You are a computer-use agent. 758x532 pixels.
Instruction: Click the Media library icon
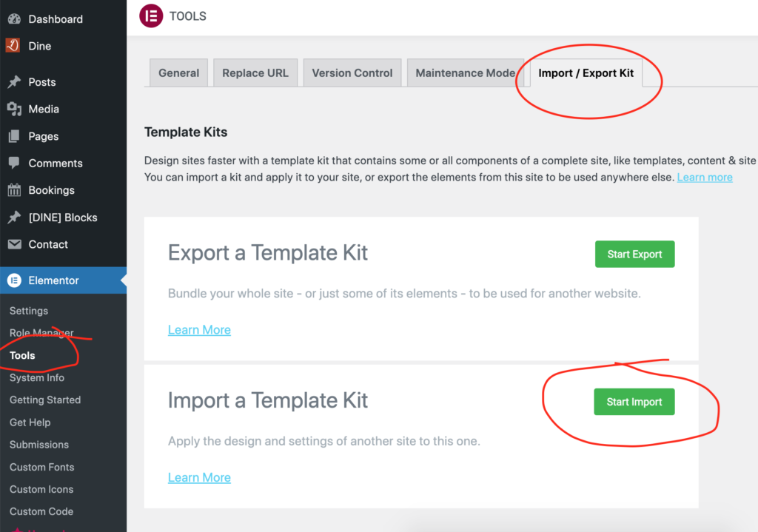point(15,110)
